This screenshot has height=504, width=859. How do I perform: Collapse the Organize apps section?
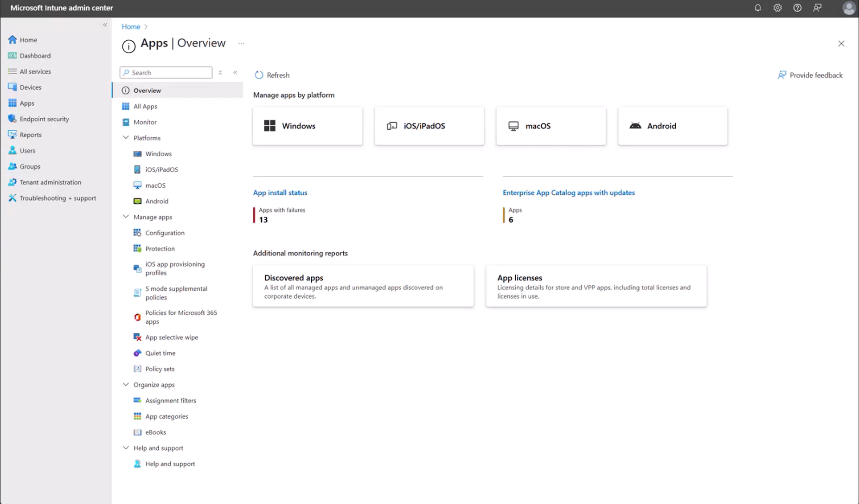tap(126, 384)
